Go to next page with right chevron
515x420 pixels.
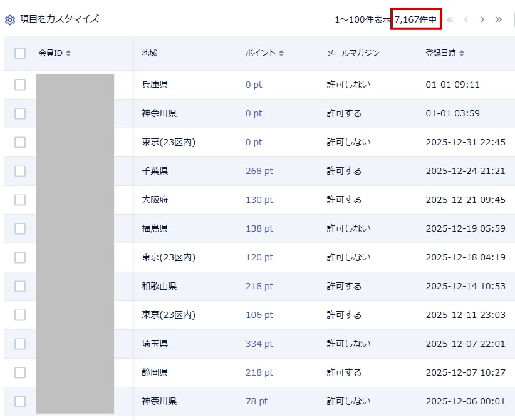pyautogui.click(x=482, y=19)
